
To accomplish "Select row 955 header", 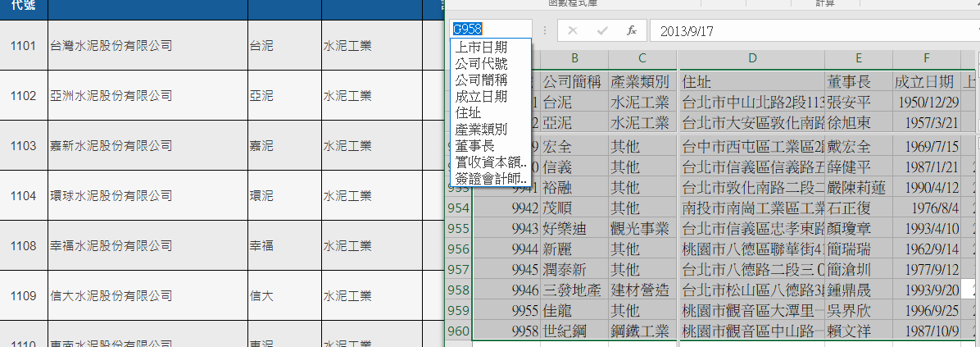I will 459,228.
